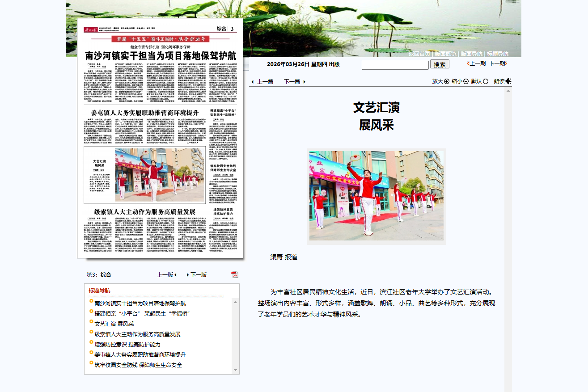The image size is (588, 392).
Task: Click the 缩小 zoom-out icon
Action: tap(466, 81)
